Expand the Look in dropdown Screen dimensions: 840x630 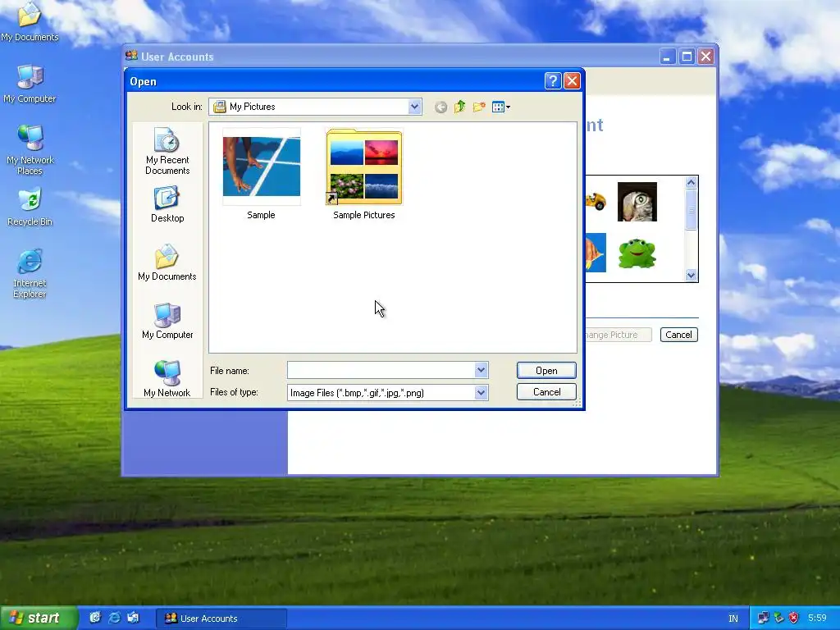point(414,107)
